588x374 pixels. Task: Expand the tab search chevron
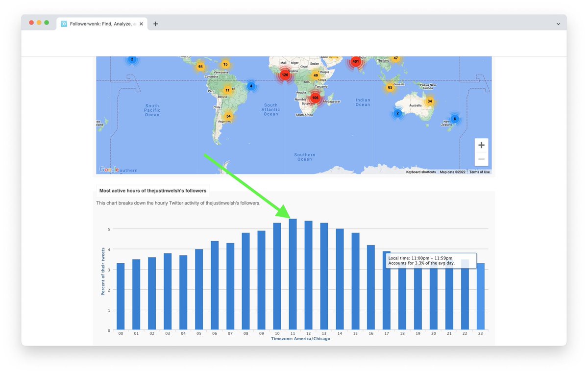pos(559,24)
